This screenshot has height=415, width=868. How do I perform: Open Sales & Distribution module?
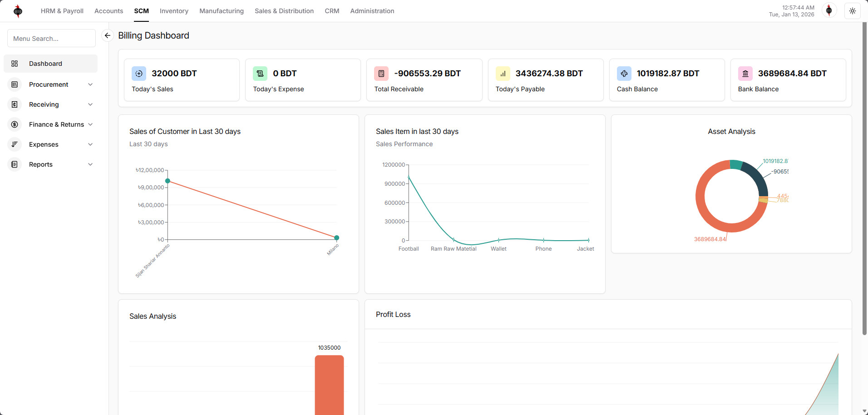pos(284,11)
